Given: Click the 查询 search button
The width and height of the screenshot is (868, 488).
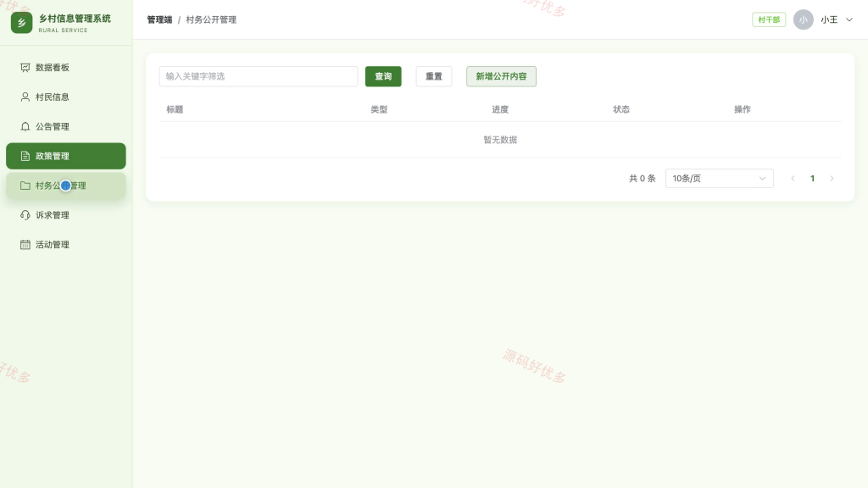Looking at the screenshot, I should [383, 76].
